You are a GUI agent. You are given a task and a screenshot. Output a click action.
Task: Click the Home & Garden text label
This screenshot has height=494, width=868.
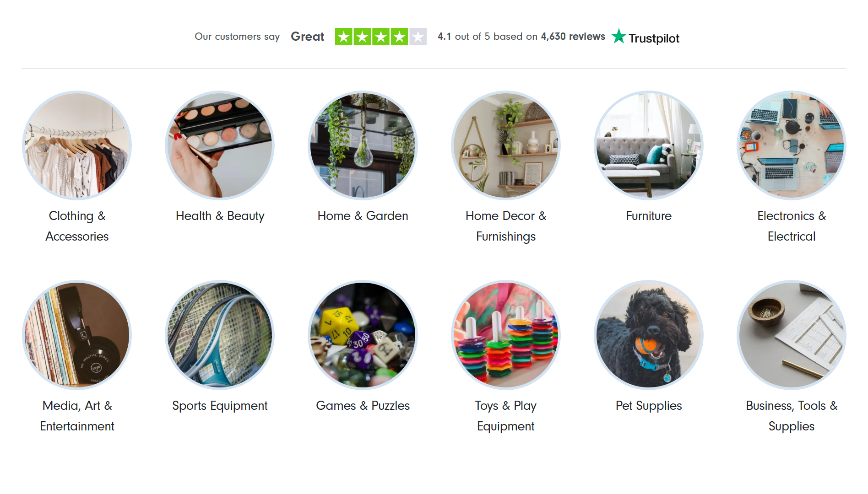click(363, 216)
